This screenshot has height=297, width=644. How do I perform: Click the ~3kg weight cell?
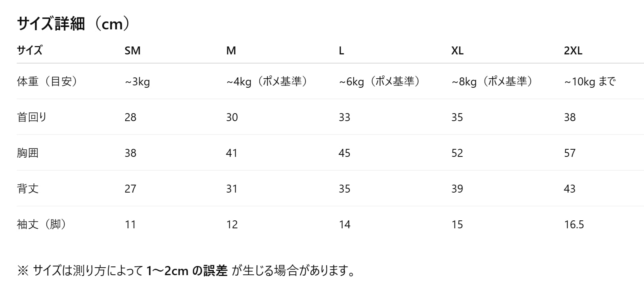click(137, 82)
